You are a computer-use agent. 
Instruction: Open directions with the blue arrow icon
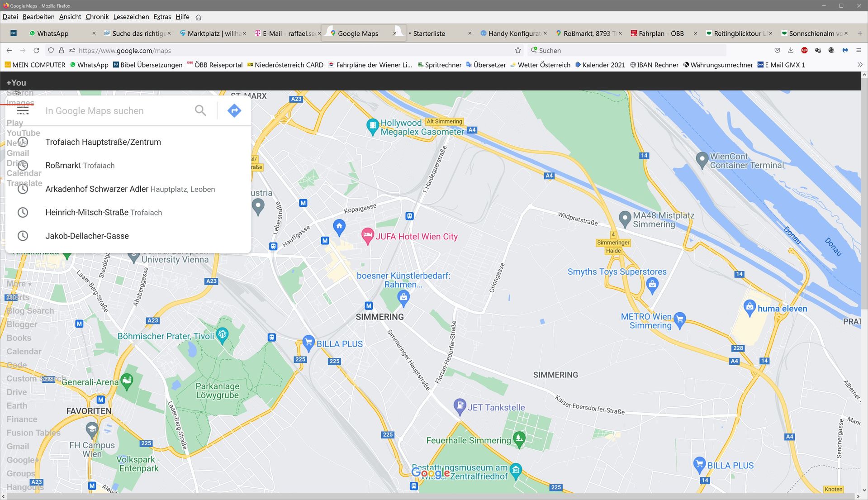[234, 110]
